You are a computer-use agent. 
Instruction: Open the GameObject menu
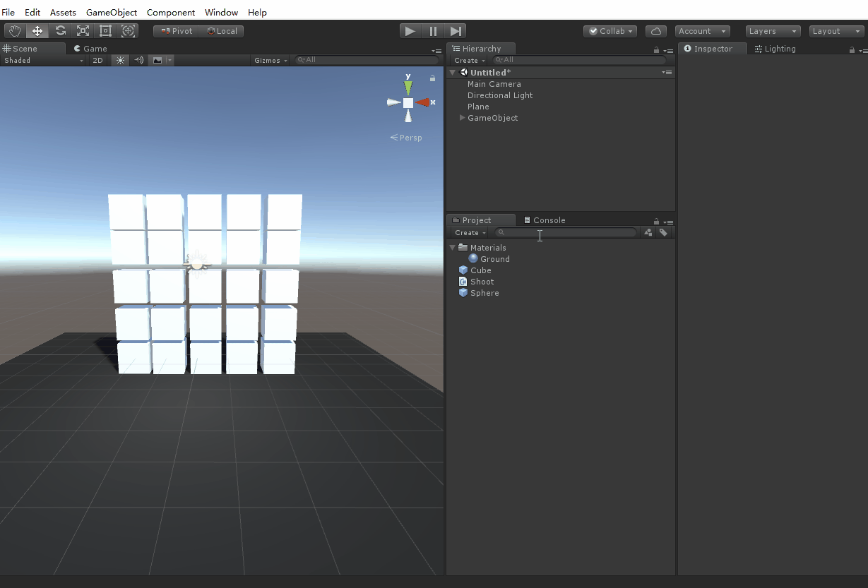pos(112,13)
